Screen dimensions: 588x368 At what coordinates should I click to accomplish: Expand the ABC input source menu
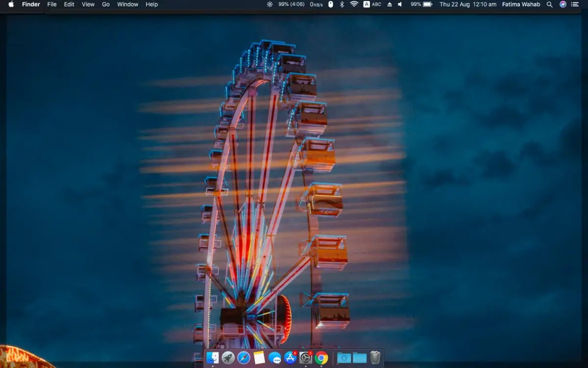click(372, 4)
